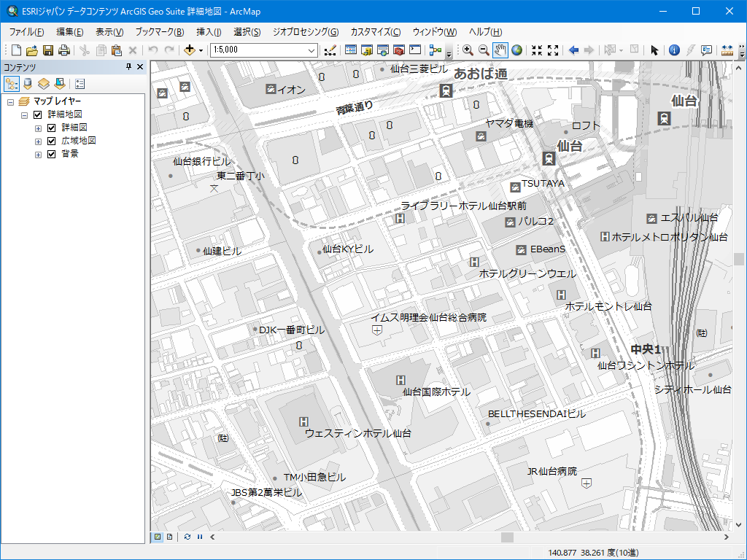Open the Catalog window icon
This screenshot has height=560, width=747.
[367, 50]
